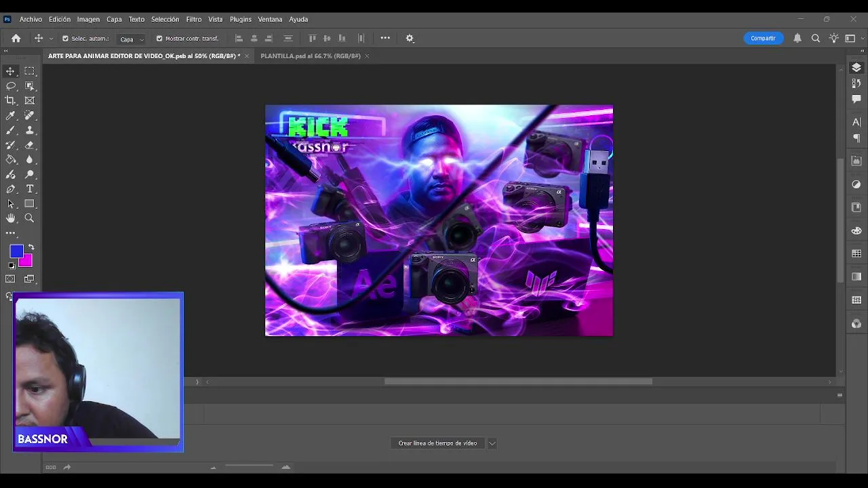Select the Horizontal Type tool
868x488 pixels.
30,189
